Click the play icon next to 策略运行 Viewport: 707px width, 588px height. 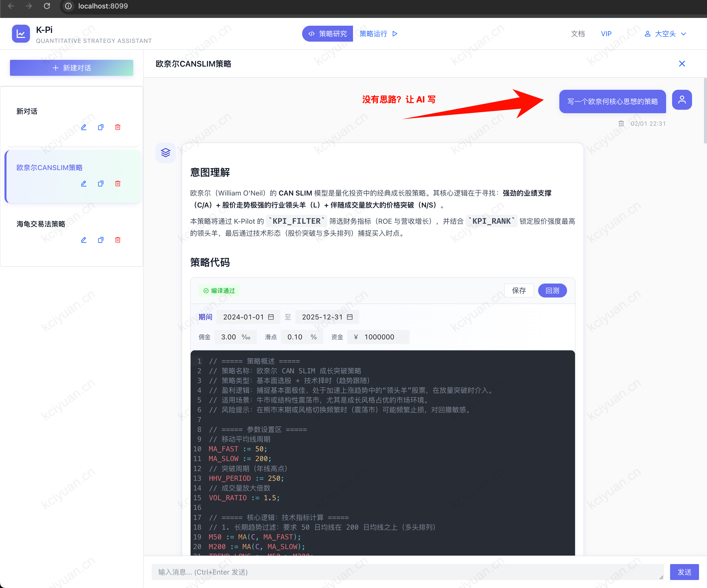395,34
